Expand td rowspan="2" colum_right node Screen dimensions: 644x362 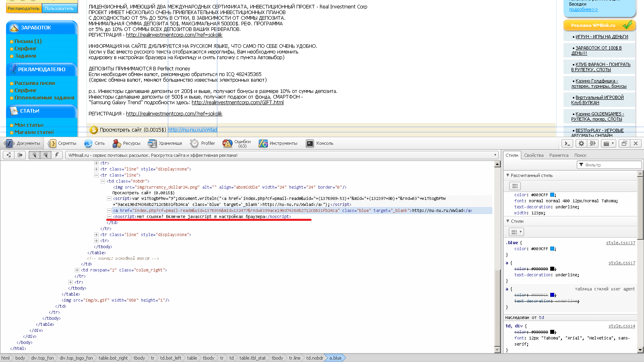coord(77,270)
